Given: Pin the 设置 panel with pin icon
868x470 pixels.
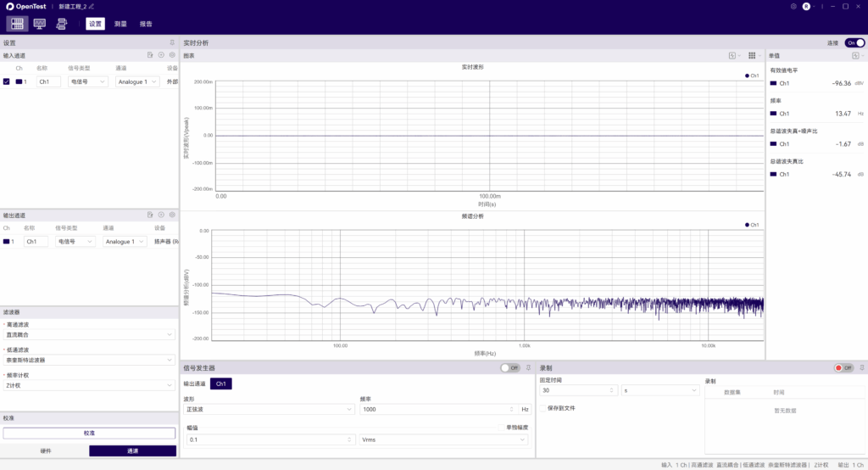Looking at the screenshot, I should [172, 42].
